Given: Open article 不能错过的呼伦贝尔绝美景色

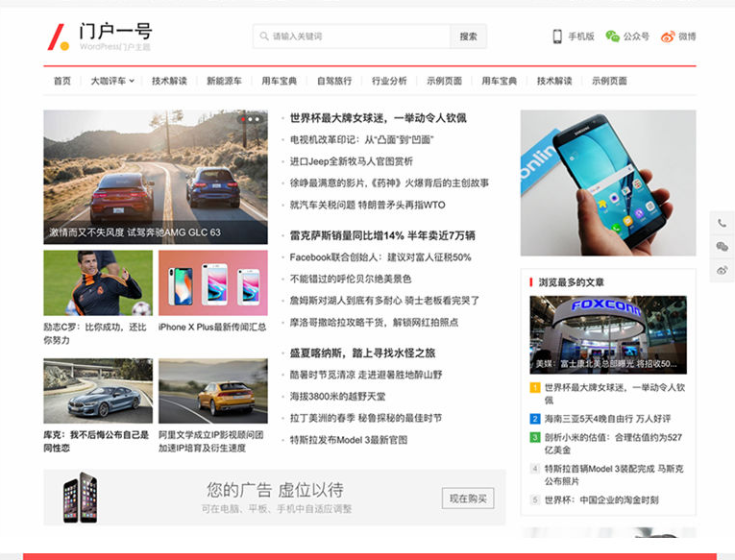Looking at the screenshot, I should [x=350, y=279].
